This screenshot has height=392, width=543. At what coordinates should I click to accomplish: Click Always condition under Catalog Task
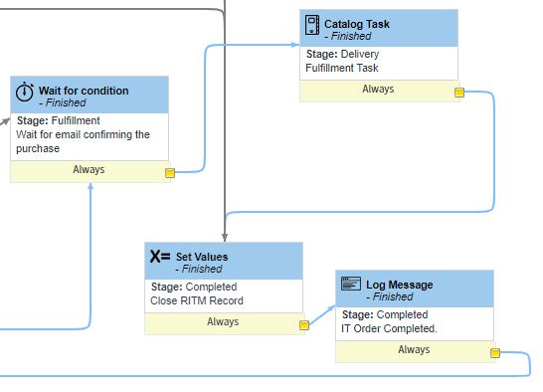pos(378,90)
